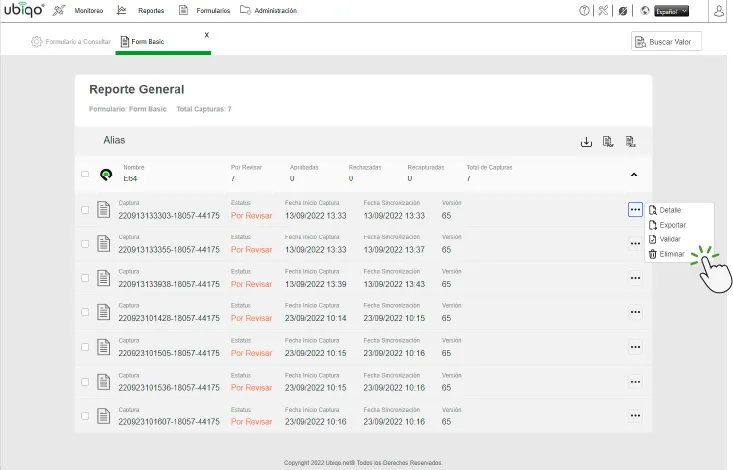This screenshot has width=733, height=470.
Task: Click capture ID 220923101607-18057-44175
Action: (x=169, y=422)
